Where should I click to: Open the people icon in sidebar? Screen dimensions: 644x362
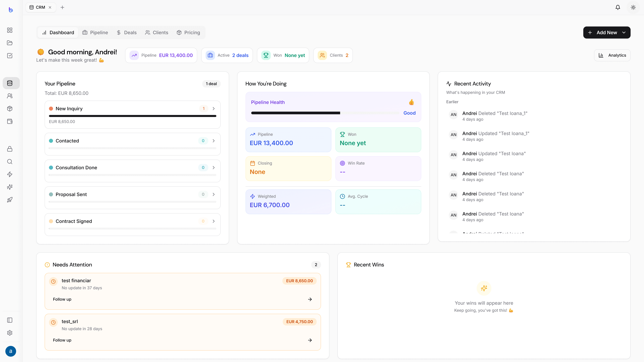tap(10, 96)
